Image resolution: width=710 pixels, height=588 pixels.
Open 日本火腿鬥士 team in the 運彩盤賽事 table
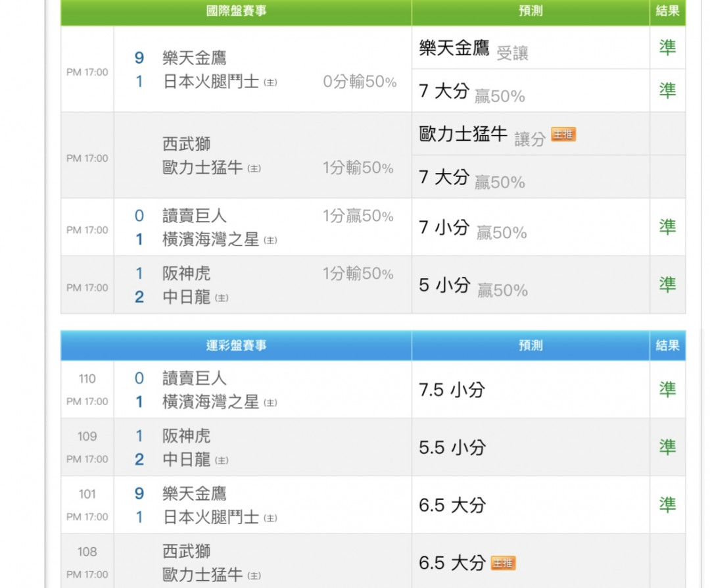(211, 517)
